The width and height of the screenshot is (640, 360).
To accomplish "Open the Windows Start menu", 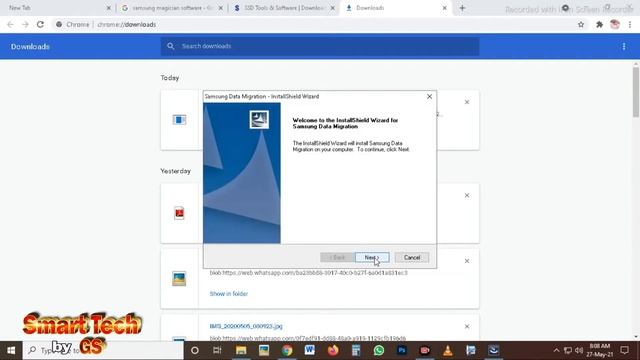I will pyautogui.click(x=11, y=350).
